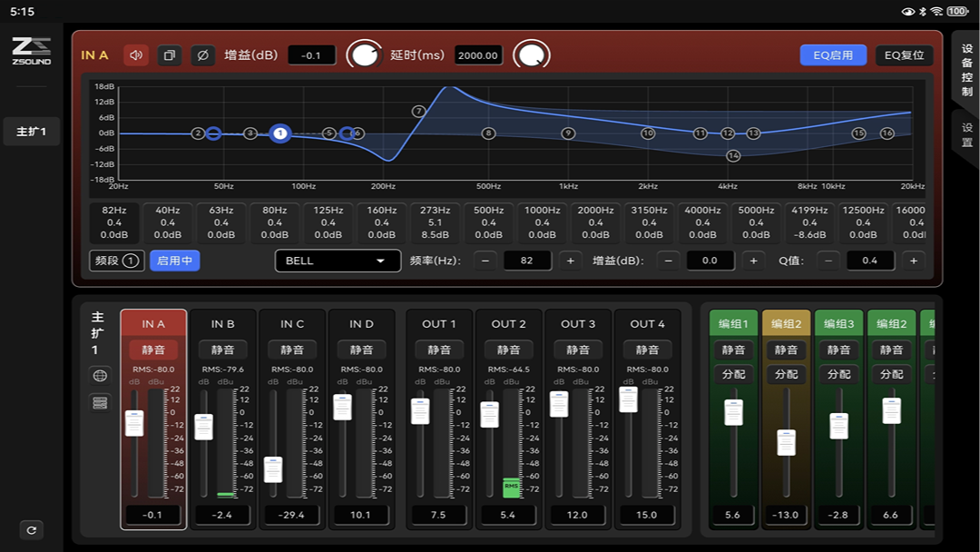Increase frequency with the plus stepper
The image size is (980, 552).
[570, 261]
